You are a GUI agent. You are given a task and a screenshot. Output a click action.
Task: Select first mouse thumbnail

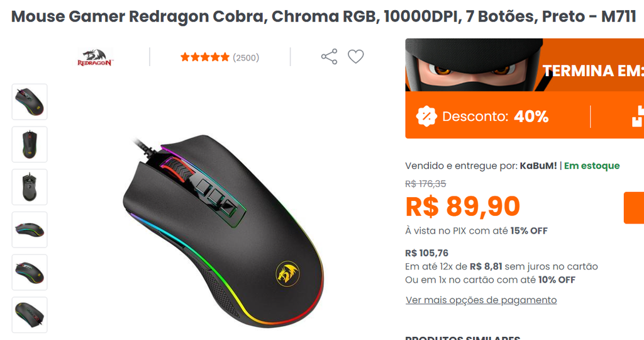click(x=30, y=102)
